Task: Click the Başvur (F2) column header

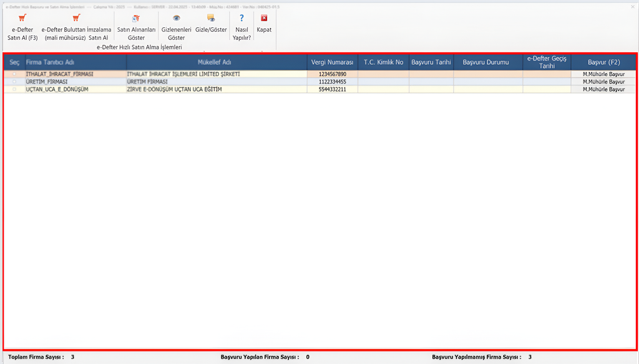Action: click(x=603, y=62)
